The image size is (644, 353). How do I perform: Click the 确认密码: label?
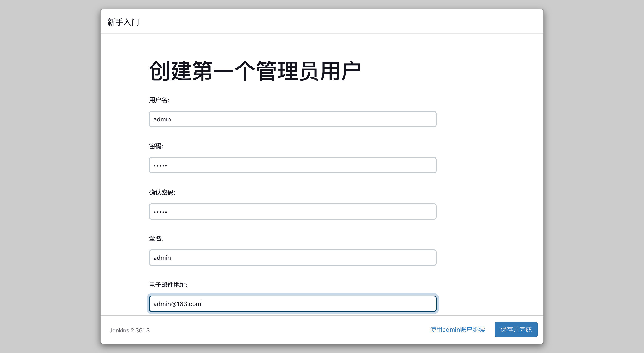click(x=162, y=192)
